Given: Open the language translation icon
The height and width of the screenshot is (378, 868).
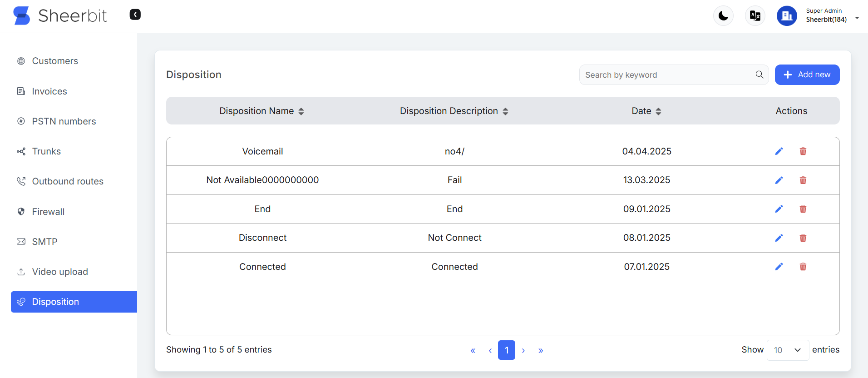Looking at the screenshot, I should [x=755, y=16].
